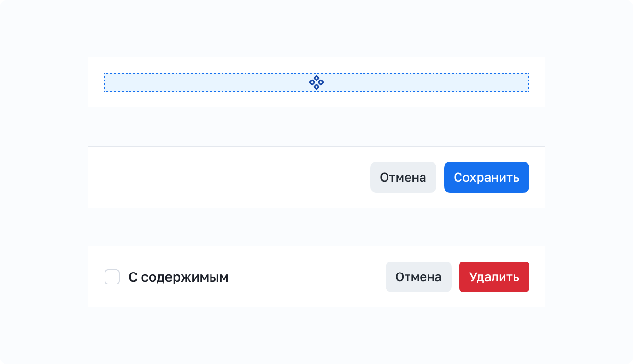Hit the gray button left of "Удалить"
Image resolution: width=633 pixels, height=364 pixels.
(x=418, y=277)
